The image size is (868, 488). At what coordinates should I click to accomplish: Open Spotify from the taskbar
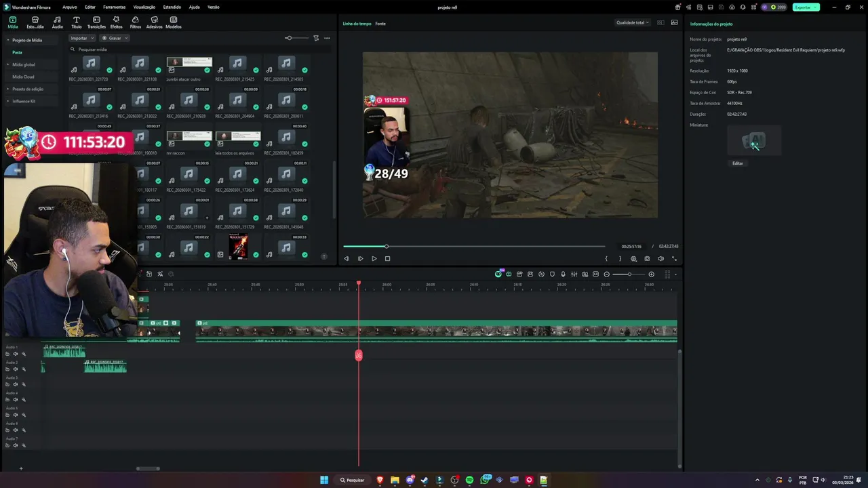tap(469, 480)
